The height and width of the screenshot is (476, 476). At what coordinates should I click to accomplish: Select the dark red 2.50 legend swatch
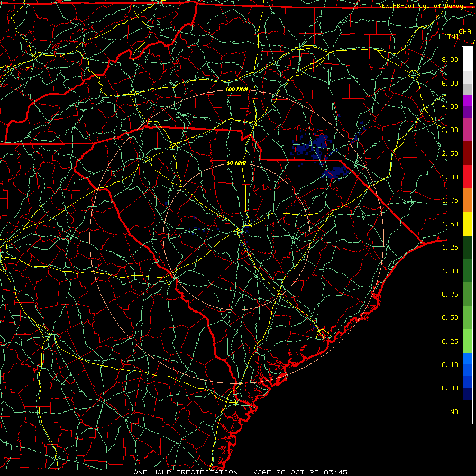click(x=467, y=153)
